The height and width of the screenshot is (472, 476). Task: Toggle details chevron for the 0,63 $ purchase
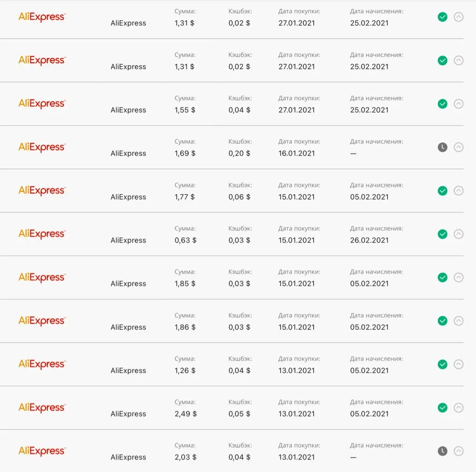coord(458,234)
